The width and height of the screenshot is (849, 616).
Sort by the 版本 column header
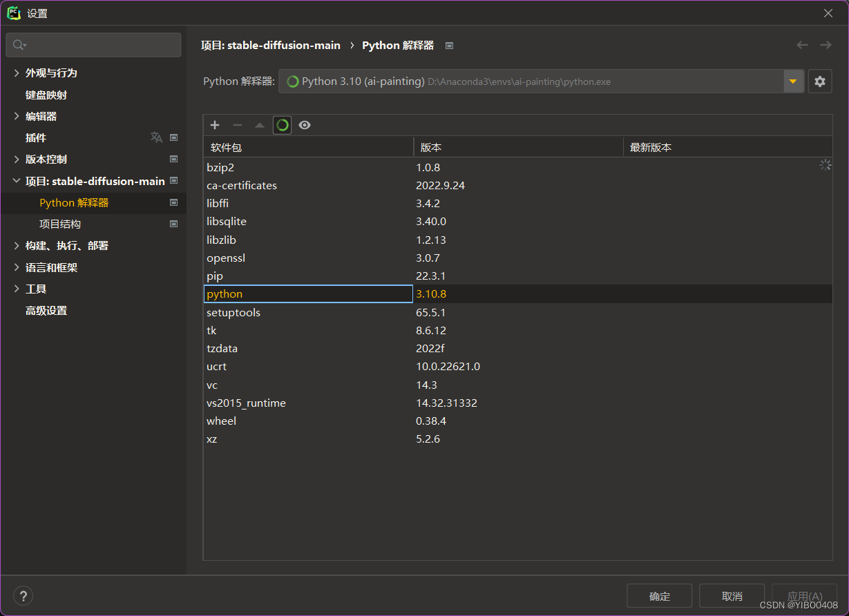click(x=431, y=147)
